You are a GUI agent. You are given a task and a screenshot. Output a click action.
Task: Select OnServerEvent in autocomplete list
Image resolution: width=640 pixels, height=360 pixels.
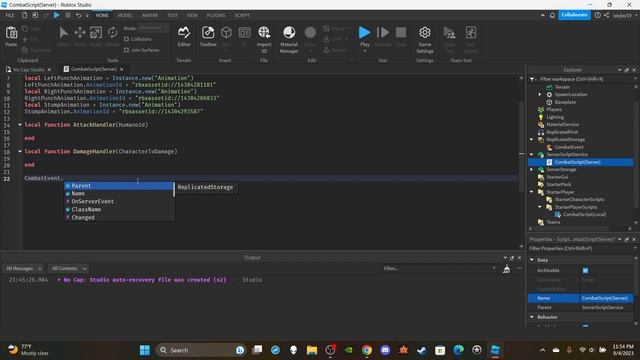118,202
